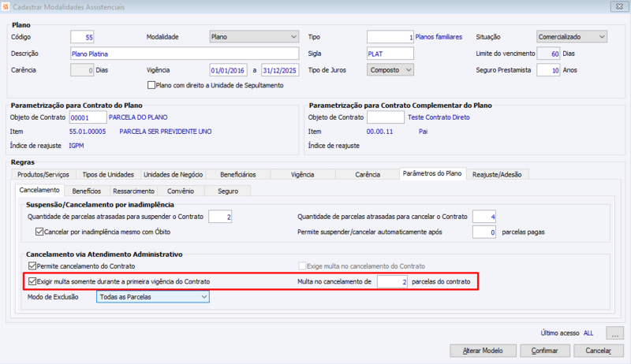The height and width of the screenshot is (364, 631).
Task: Click the application icon in the title bar
Action: pos(6,7)
